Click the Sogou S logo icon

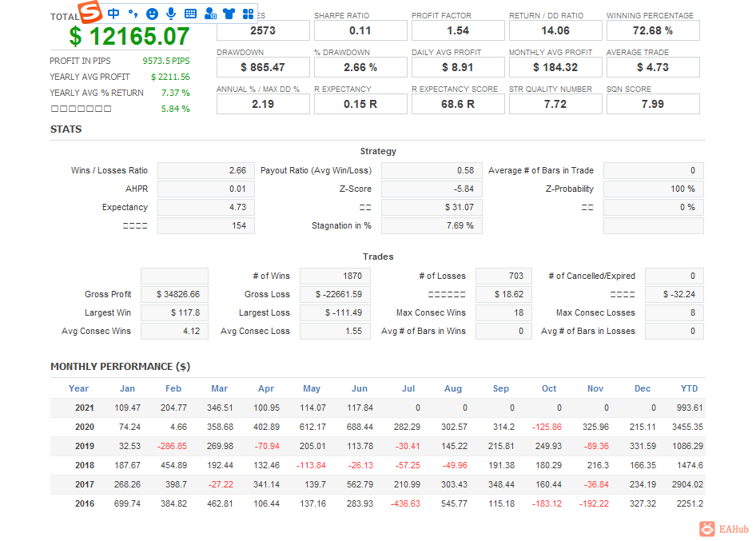point(90,11)
